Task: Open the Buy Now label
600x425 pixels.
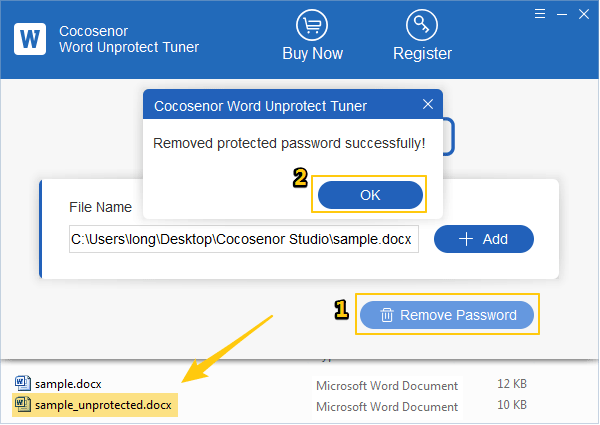Action: [x=312, y=54]
